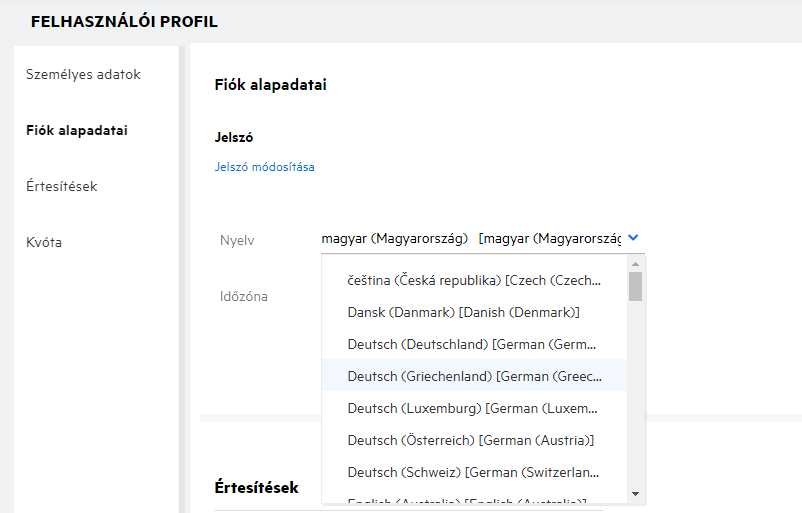Click the Nyelv field showing magyar (Magyarország)
The image size is (802, 513).
(470, 239)
